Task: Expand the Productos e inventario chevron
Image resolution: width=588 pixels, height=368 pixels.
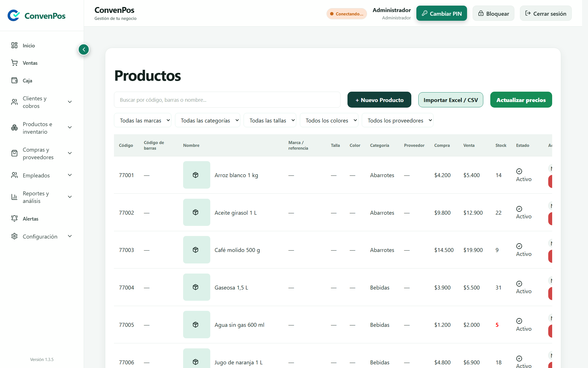Action: [x=70, y=128]
